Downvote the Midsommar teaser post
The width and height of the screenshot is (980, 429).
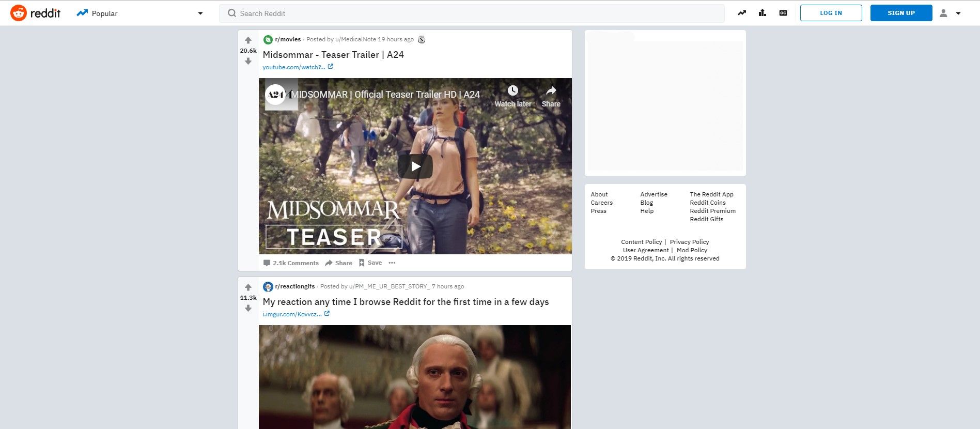tap(248, 61)
